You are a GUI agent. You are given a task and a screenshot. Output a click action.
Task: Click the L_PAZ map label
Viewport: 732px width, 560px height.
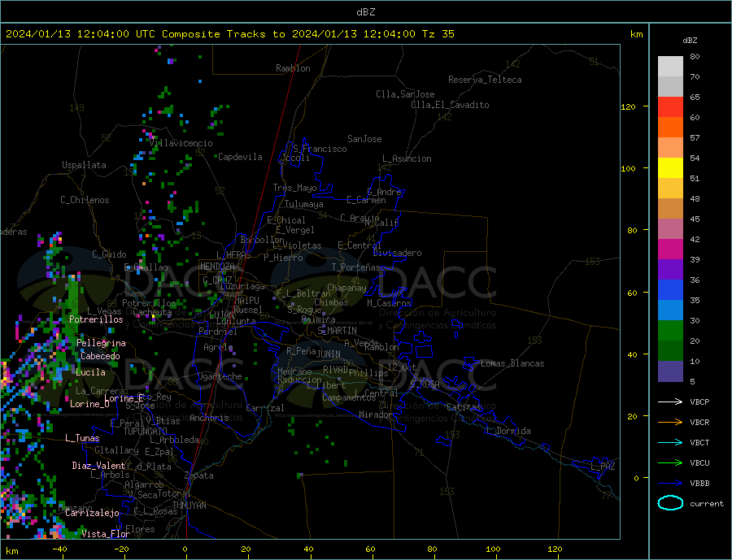coord(603,467)
